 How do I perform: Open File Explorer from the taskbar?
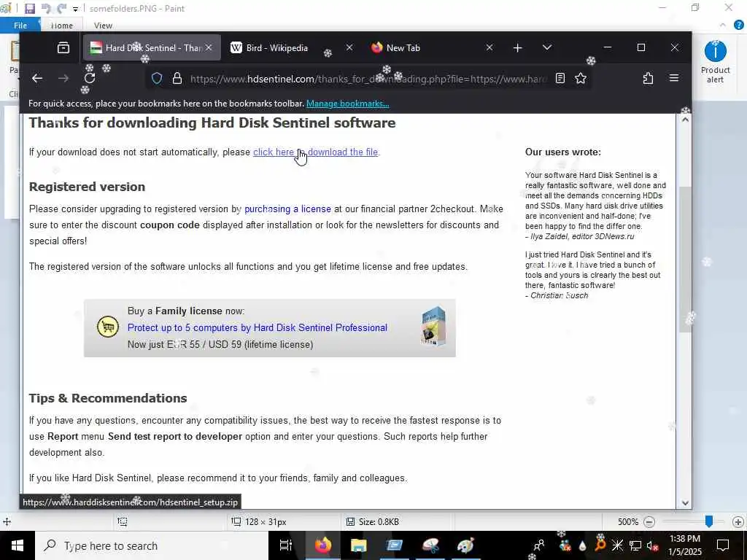click(x=358, y=545)
